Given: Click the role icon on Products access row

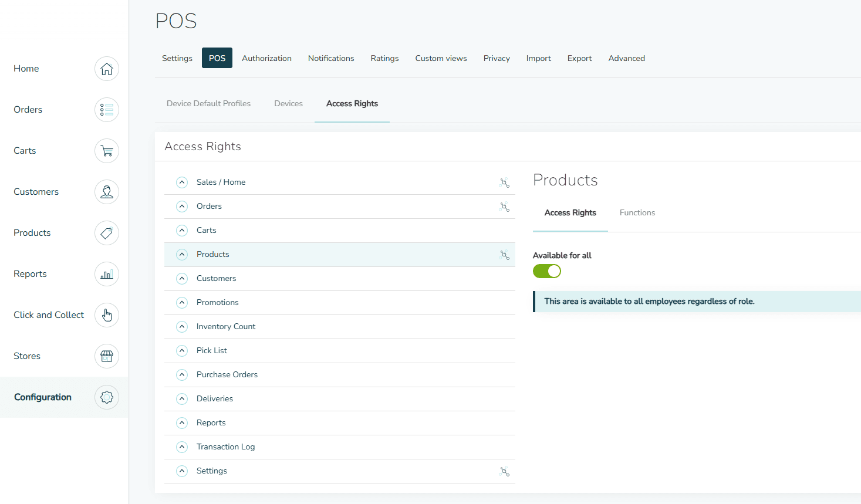Looking at the screenshot, I should pos(504,255).
